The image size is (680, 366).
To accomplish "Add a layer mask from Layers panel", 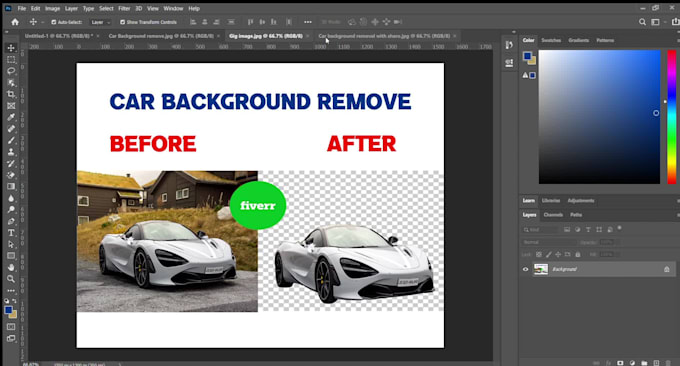I will (620, 363).
